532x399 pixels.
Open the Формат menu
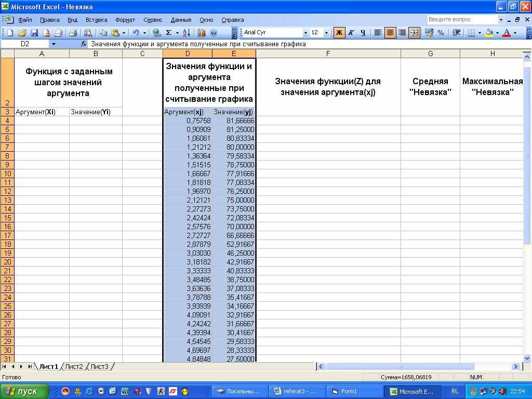tap(125, 20)
